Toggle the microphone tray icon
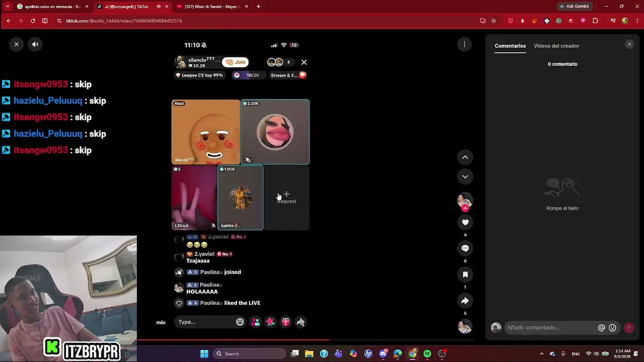 click(563, 354)
